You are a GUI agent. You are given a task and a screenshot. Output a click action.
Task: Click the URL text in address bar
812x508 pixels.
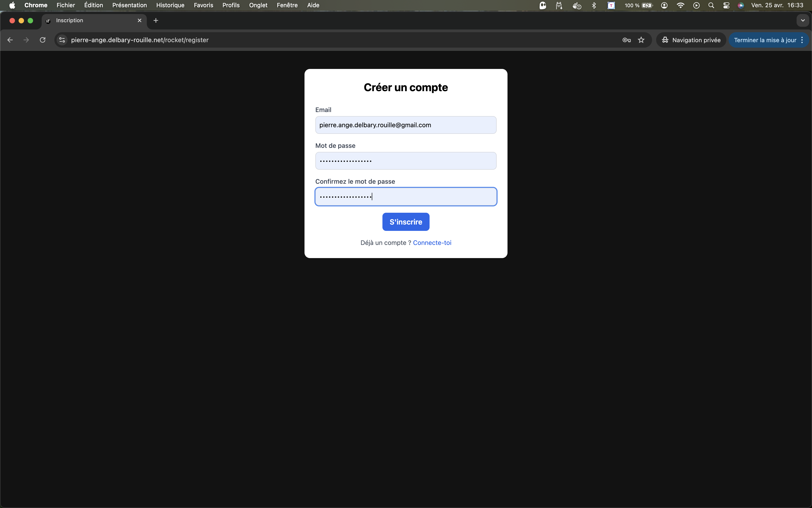tap(140, 40)
